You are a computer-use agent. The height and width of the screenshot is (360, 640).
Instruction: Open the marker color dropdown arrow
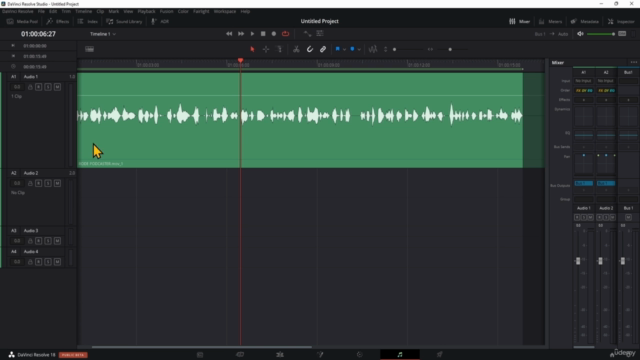pyautogui.click(x=359, y=50)
